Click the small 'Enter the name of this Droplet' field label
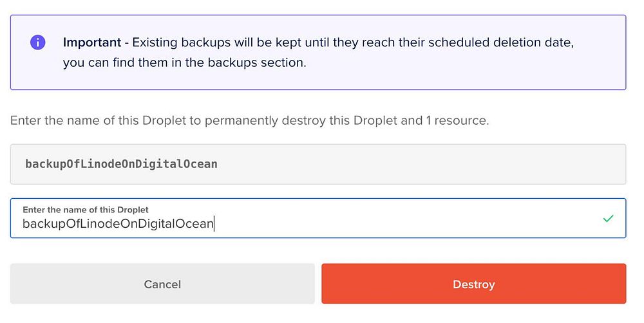Image resolution: width=644 pixels, height=323 pixels. coord(86,210)
